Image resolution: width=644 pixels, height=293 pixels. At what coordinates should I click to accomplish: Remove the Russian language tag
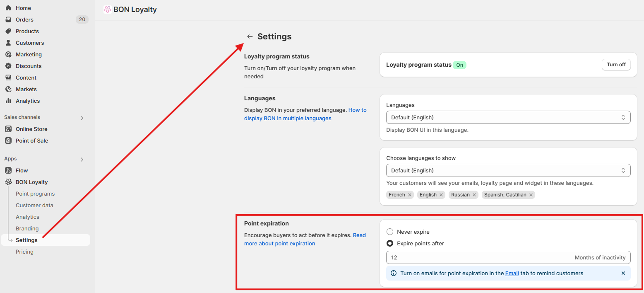click(474, 195)
